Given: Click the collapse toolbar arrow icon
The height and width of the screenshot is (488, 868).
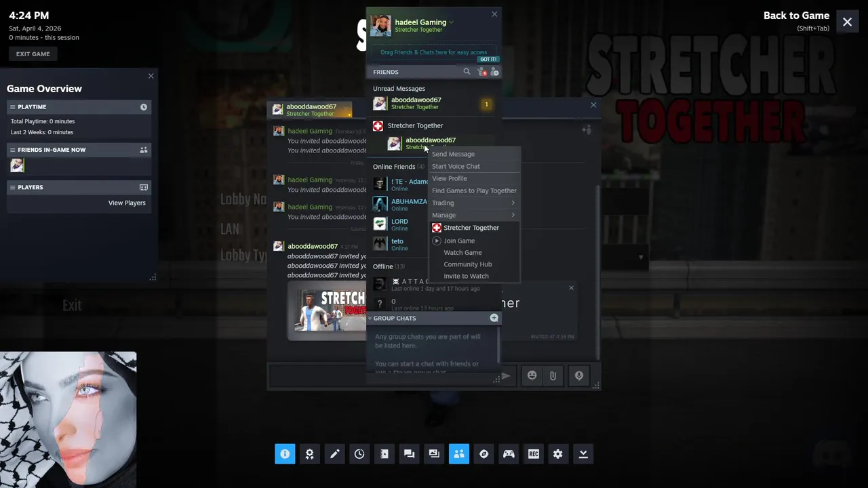Looking at the screenshot, I should (583, 454).
